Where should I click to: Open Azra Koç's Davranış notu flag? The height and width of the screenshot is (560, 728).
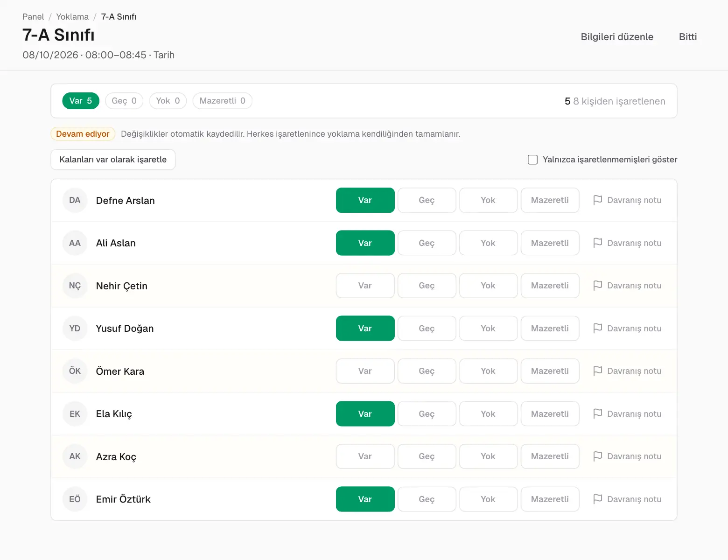pos(627,456)
